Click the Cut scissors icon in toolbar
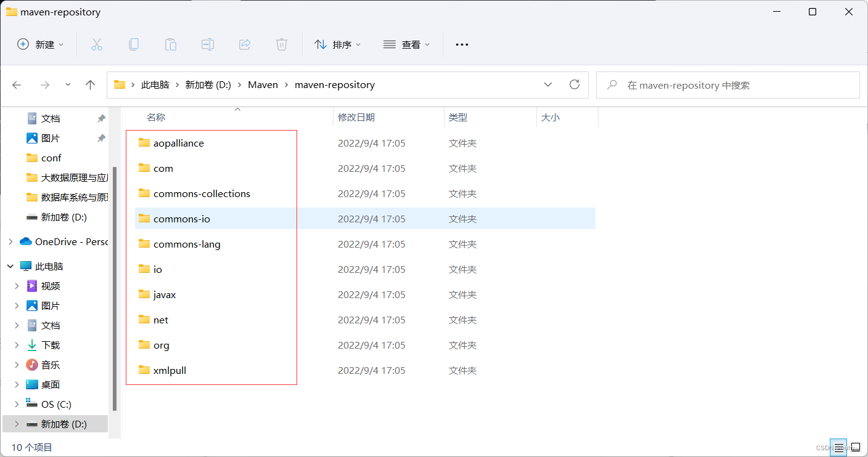This screenshot has width=868, height=457. tap(96, 44)
